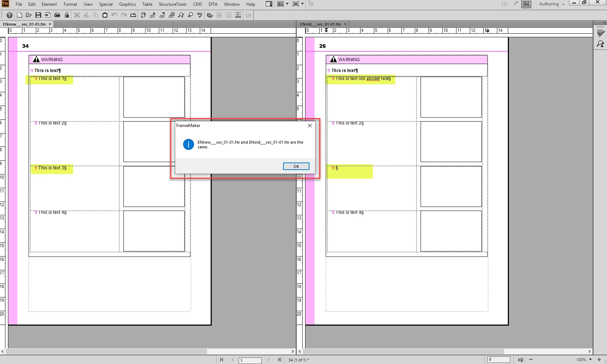Expand the collapsed right panel dock
Viewport: 607px width, 364px height.
tap(604, 22)
